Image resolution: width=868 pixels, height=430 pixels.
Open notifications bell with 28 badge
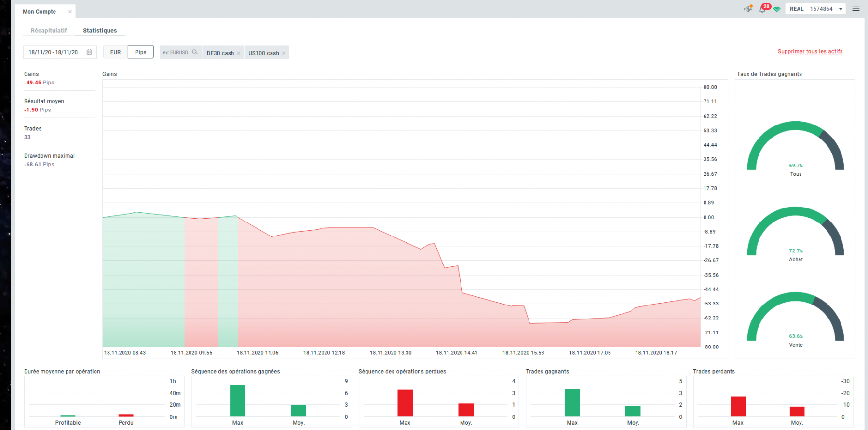click(x=764, y=8)
